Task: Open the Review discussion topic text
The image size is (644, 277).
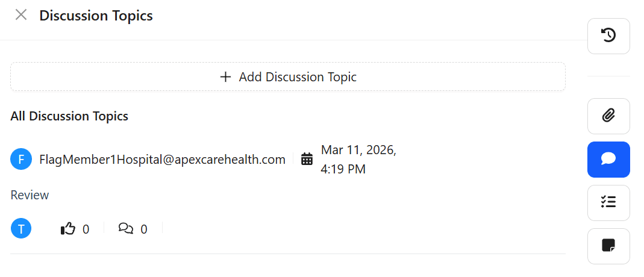Action: tap(30, 195)
